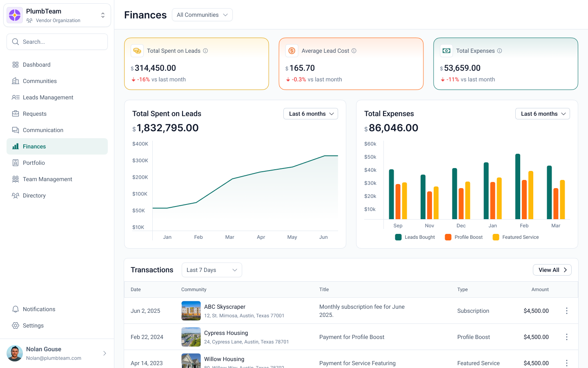This screenshot has height=368, width=588.
Task: Expand the PlumbTeam organization switcher
Action: (x=103, y=15)
